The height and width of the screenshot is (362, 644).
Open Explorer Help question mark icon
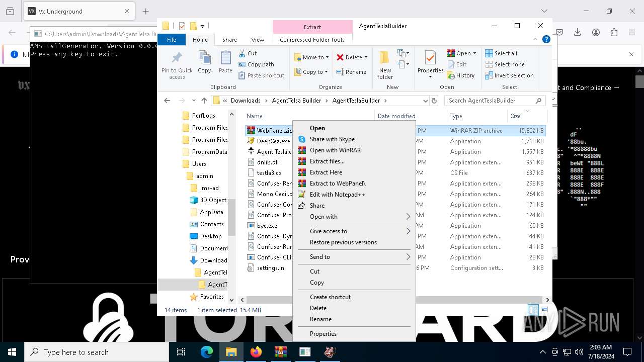point(546,39)
